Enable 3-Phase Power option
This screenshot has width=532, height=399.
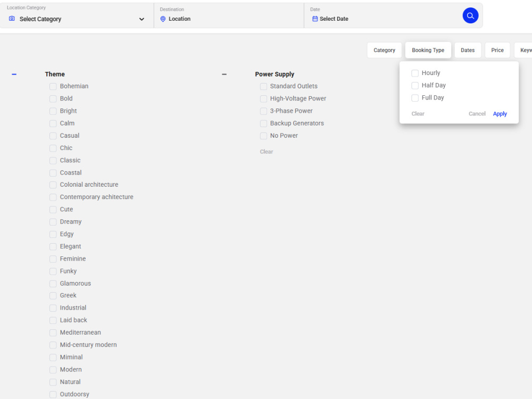tap(263, 111)
